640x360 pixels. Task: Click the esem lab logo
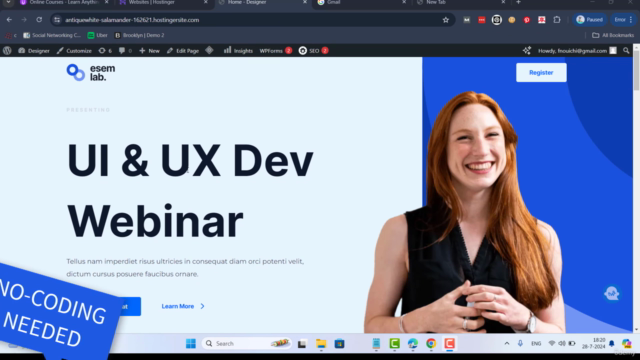coord(91,73)
